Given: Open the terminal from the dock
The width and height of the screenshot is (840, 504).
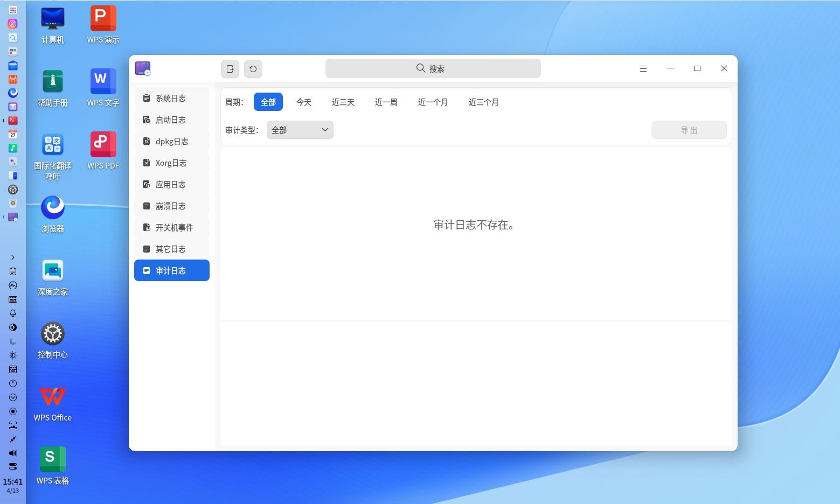Looking at the screenshot, I should coord(13,121).
